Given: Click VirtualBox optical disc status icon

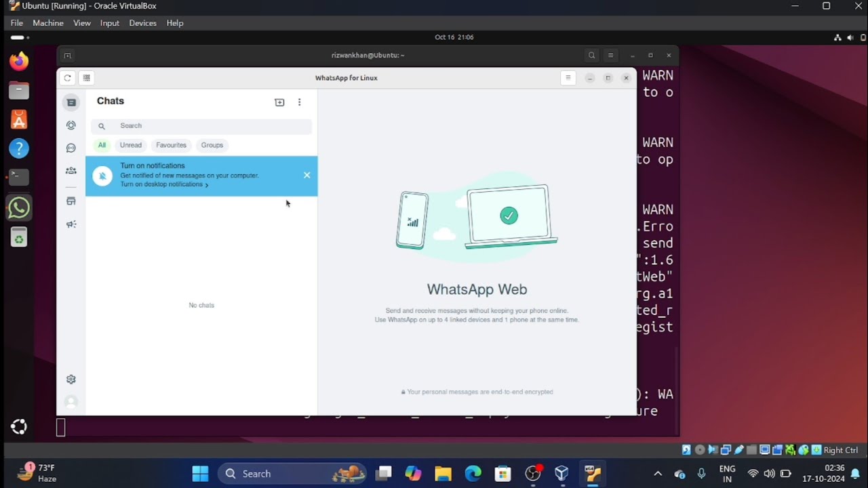Looking at the screenshot, I should (700, 450).
